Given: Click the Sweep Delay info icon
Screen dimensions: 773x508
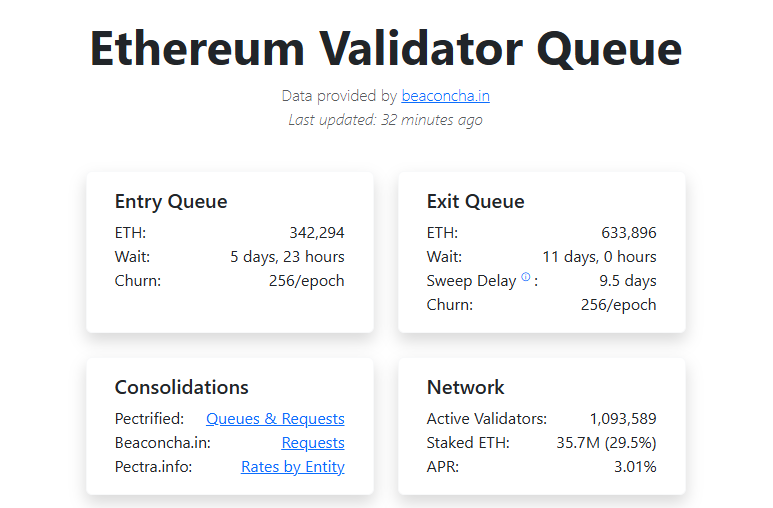Looking at the screenshot, I should click(x=526, y=278).
